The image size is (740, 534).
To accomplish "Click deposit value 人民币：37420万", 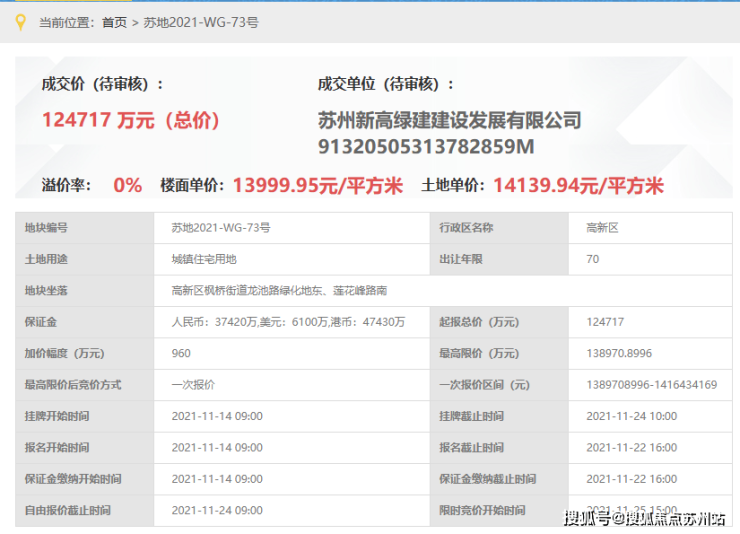I will [x=214, y=322].
